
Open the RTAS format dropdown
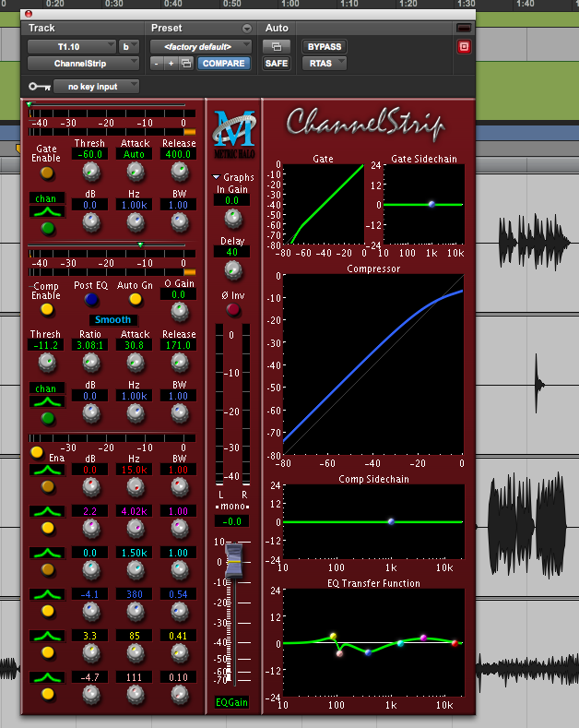(325, 64)
